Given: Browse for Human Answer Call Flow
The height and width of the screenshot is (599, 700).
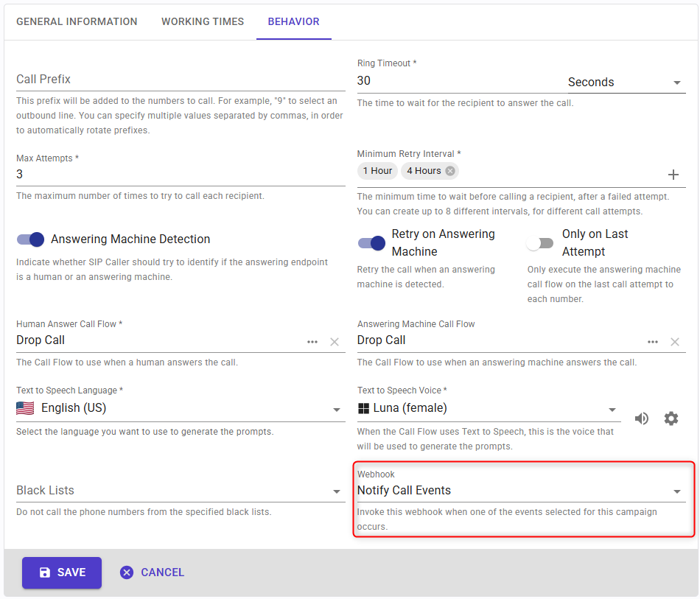Looking at the screenshot, I should pos(312,342).
